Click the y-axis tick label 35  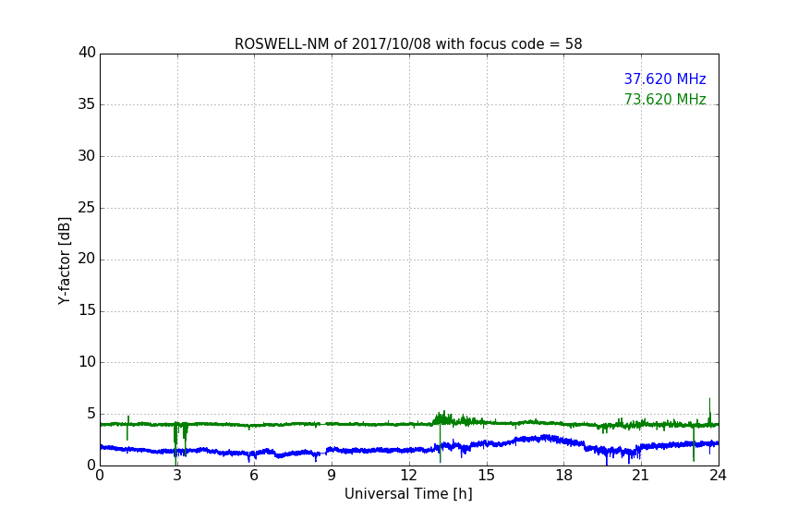87,104
